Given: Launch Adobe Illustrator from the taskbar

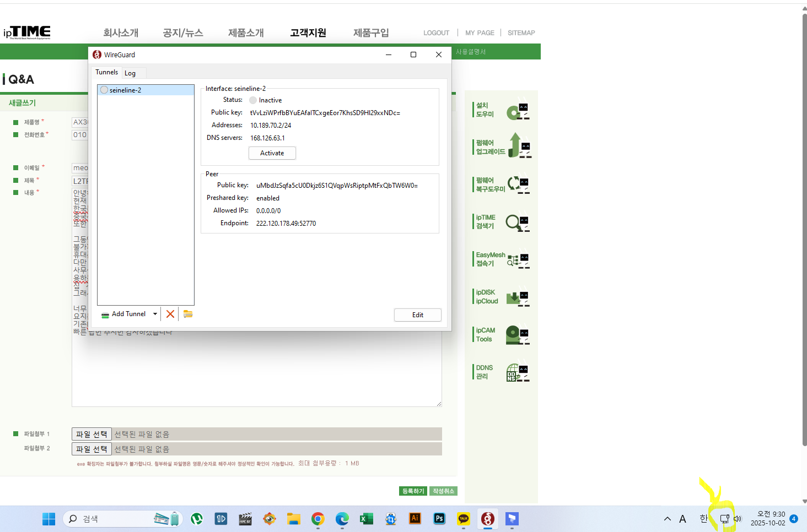Looking at the screenshot, I should (415, 518).
